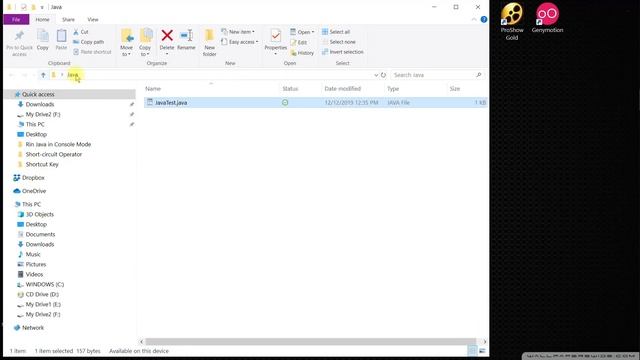Screen dimensions: 640x360
Task: Sort by the Name column header
Action: [153, 89]
